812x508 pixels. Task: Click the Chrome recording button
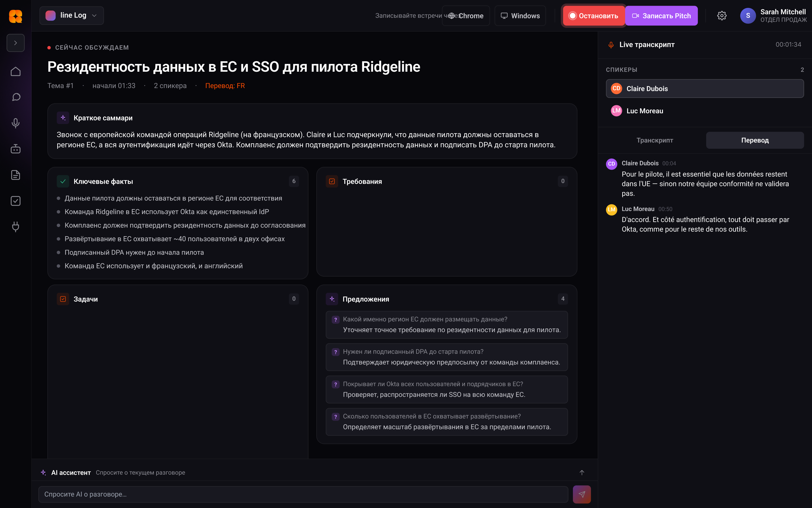[466, 16]
